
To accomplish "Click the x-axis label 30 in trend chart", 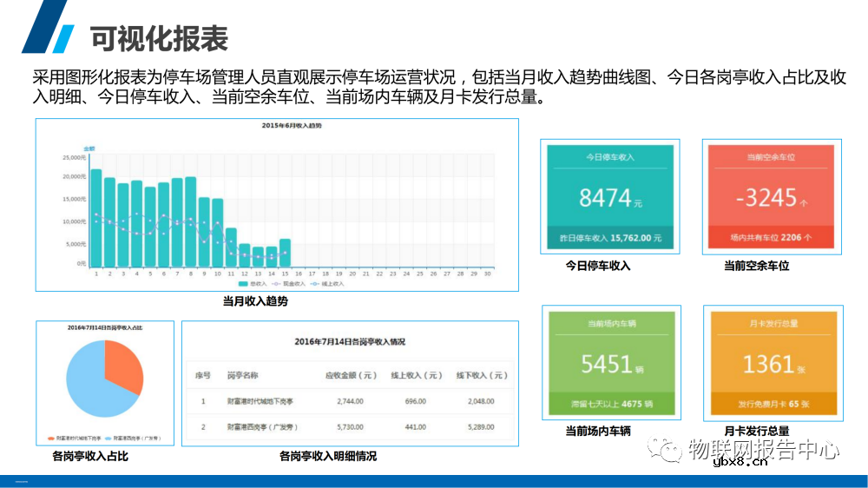I will [x=487, y=274].
